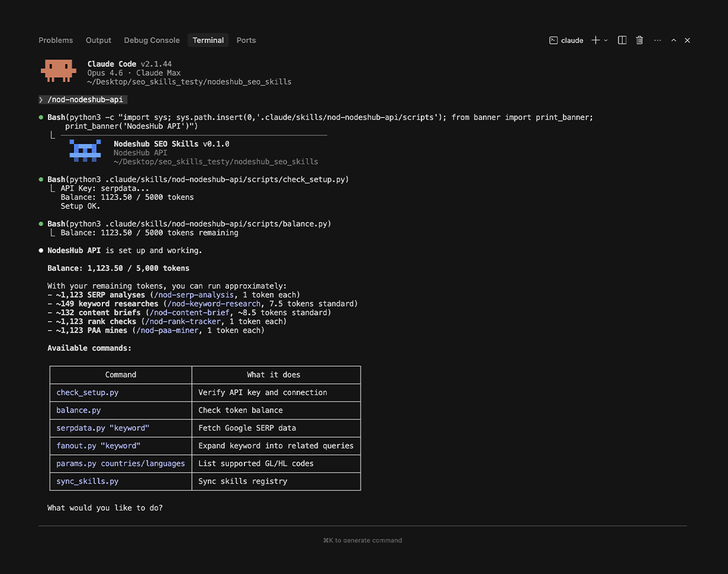
Task: Open the Output tab
Action: tap(98, 40)
